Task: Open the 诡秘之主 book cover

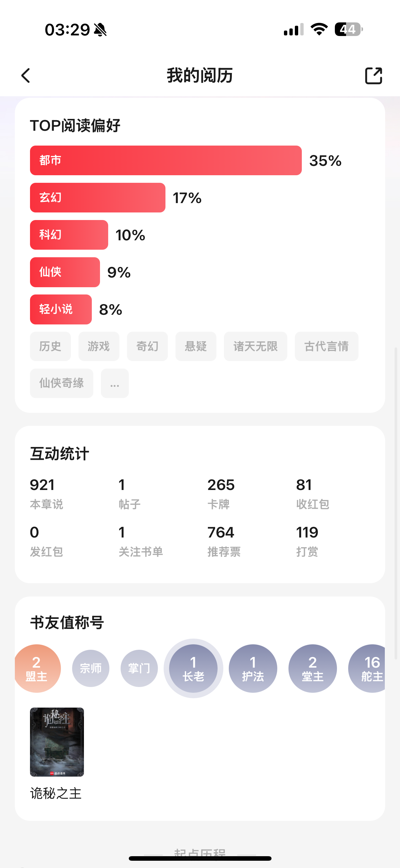Action: tap(57, 742)
